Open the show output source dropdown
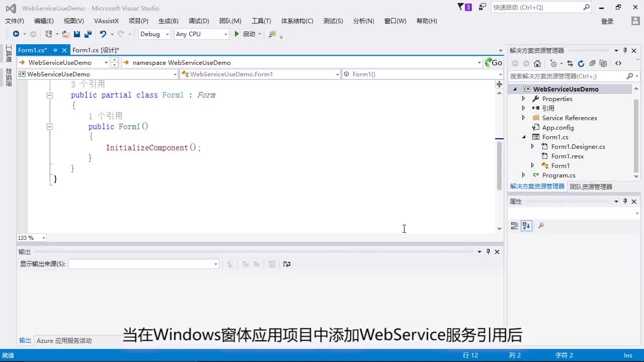Viewport: 644px width, 362px height. (x=144, y=264)
